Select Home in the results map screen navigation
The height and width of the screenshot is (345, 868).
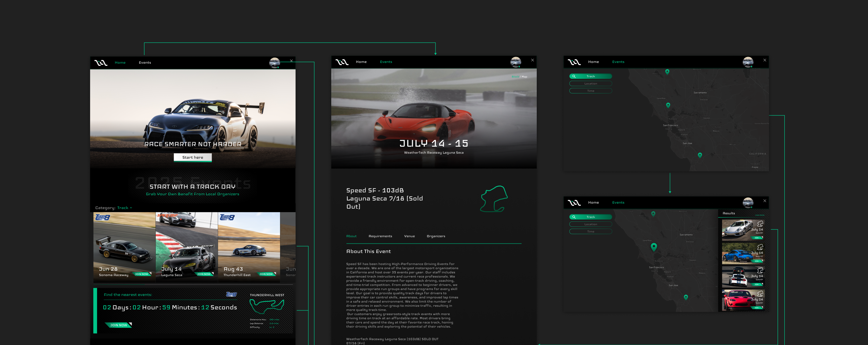point(593,203)
